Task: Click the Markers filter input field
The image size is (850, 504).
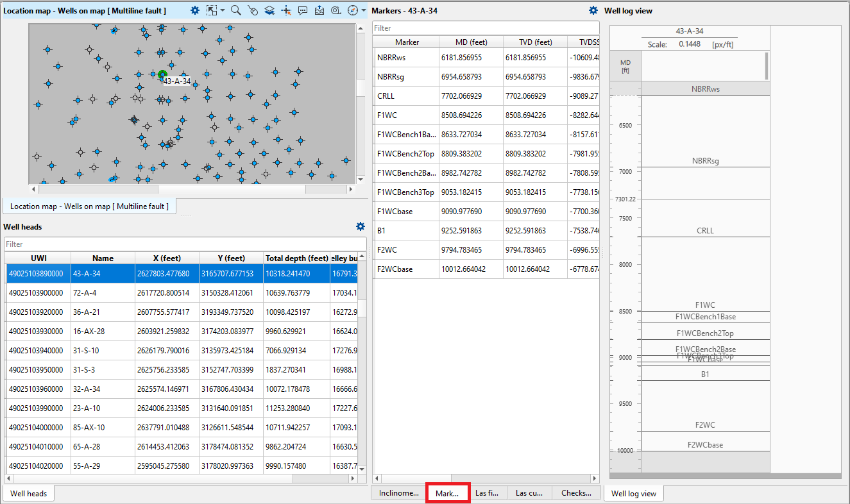Action: [x=485, y=28]
